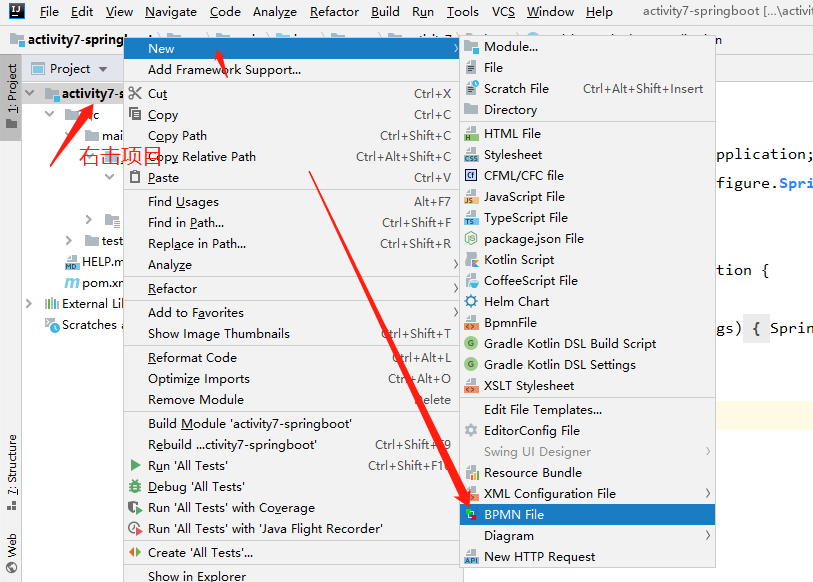Image resolution: width=813 pixels, height=582 pixels.
Task: Click the Directory folder icon
Action: click(x=471, y=109)
